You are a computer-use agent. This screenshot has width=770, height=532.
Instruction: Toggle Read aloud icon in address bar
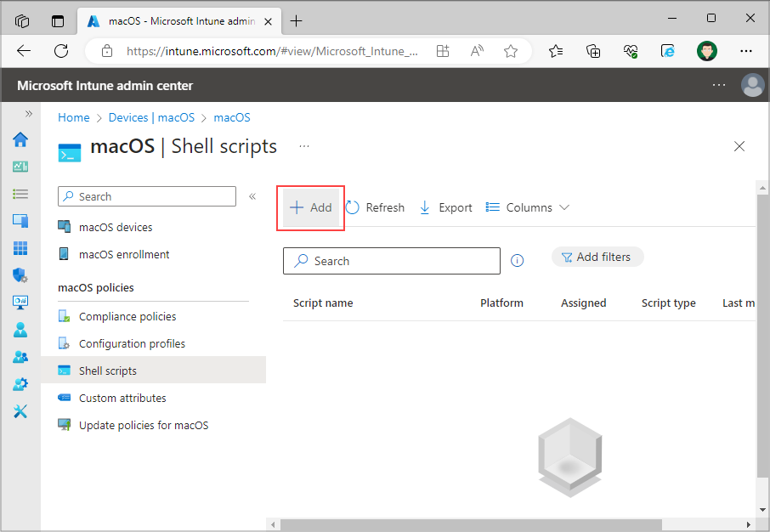tap(477, 51)
